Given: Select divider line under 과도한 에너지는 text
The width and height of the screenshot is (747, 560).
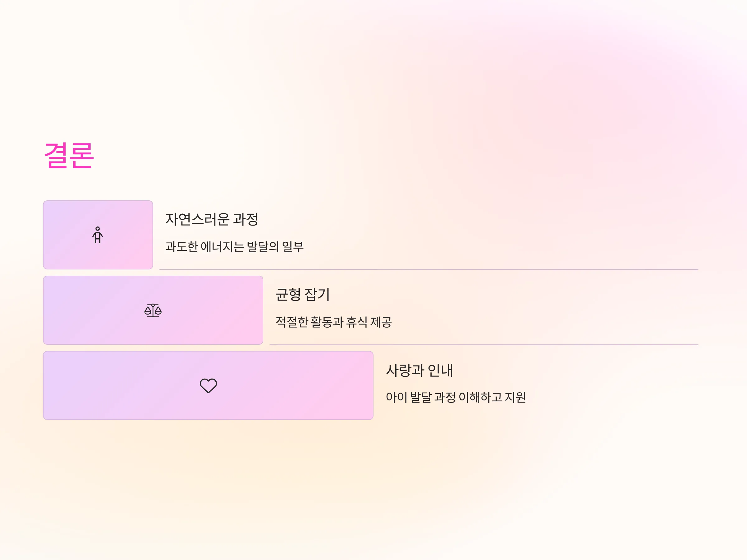Looking at the screenshot, I should [x=429, y=269].
